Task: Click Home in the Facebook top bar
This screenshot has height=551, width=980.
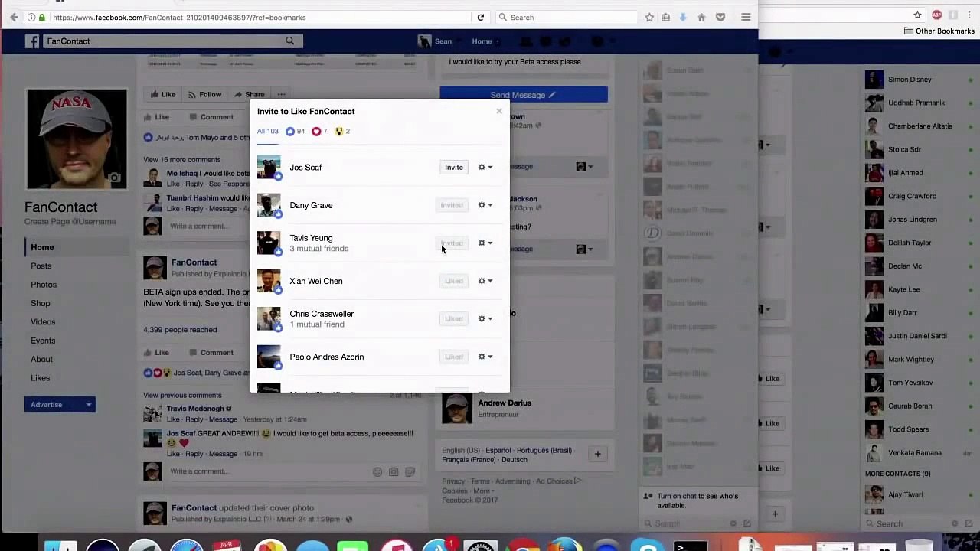Action: [482, 41]
